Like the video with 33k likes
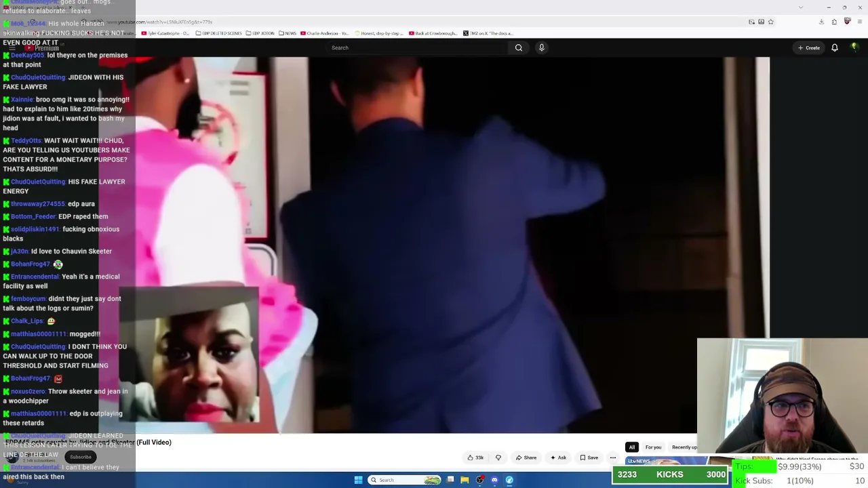The width and height of the screenshot is (868, 488). click(475, 457)
